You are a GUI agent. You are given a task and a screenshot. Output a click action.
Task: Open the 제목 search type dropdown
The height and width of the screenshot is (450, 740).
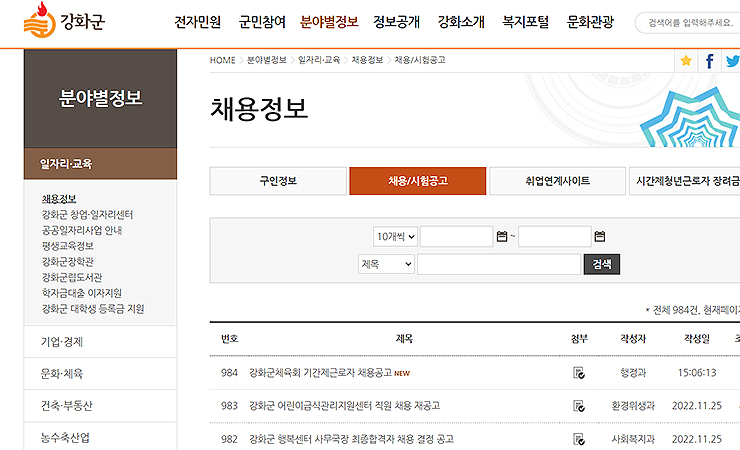[x=386, y=264]
